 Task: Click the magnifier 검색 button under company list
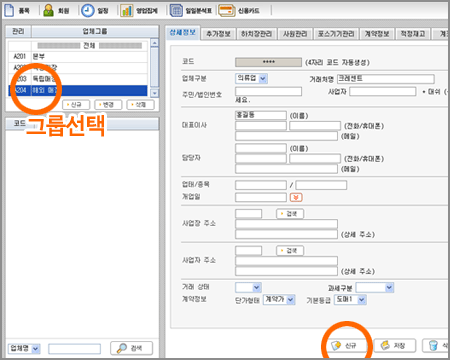[x=131, y=348]
